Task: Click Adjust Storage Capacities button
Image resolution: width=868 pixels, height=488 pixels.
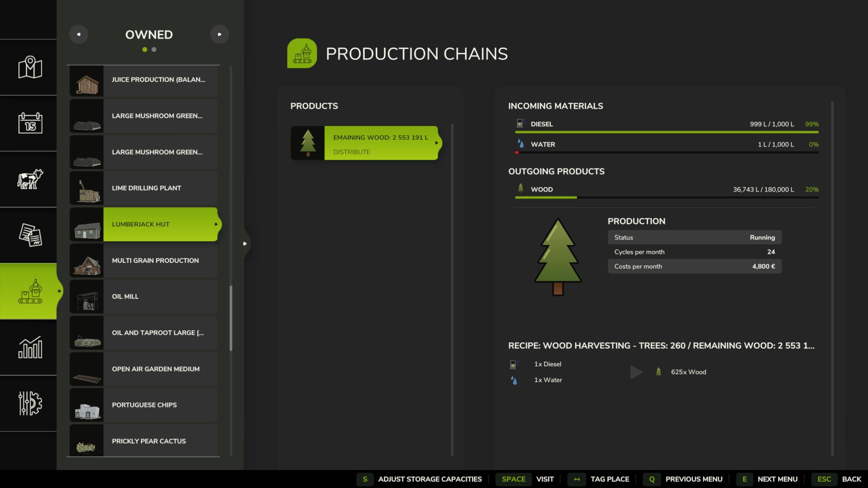Action: click(419, 479)
